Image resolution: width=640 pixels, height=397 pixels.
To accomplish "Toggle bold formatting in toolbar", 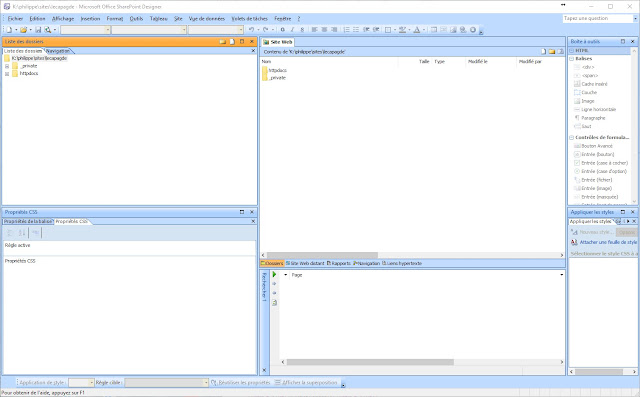I will pyautogui.click(x=282, y=29).
